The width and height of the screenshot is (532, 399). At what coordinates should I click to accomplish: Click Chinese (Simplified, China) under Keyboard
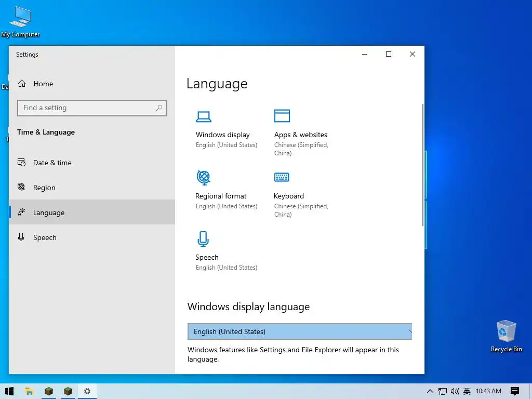(301, 210)
